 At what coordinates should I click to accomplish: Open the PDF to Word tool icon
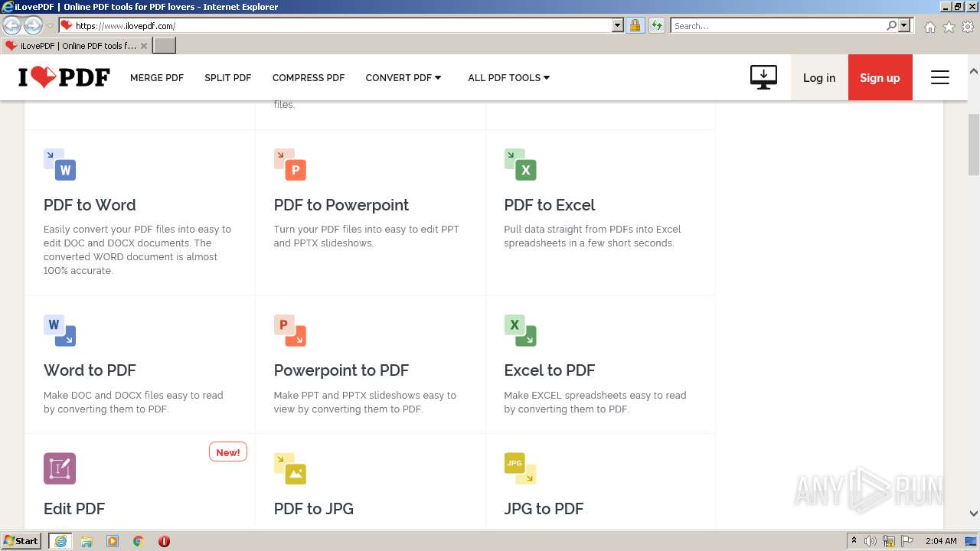(60, 165)
